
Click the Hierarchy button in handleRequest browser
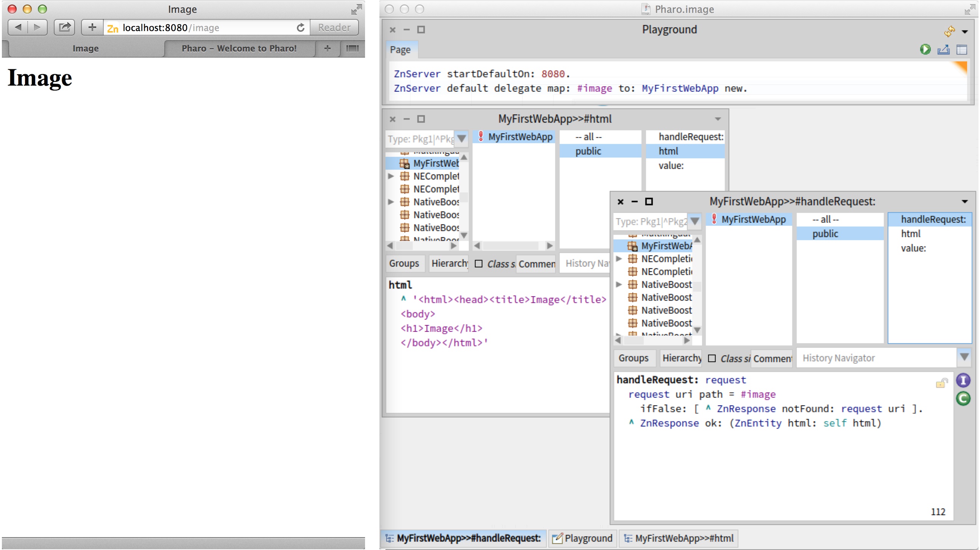[681, 358]
